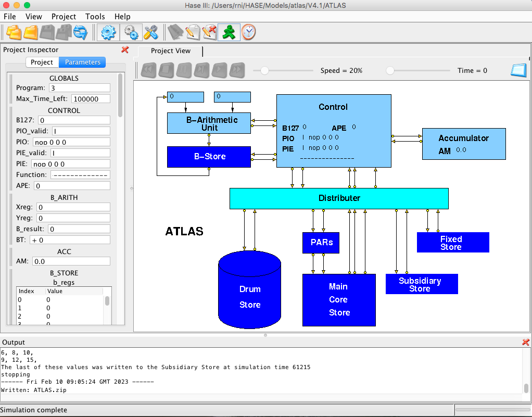Click the Value column header in b_regs
532x417 pixels.
coord(74,291)
